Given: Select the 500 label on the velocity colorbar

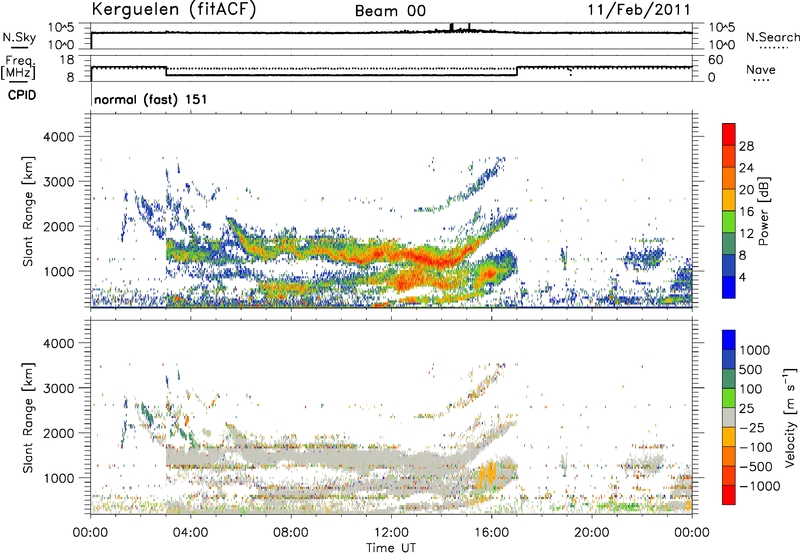Looking at the screenshot, I should (x=751, y=370).
